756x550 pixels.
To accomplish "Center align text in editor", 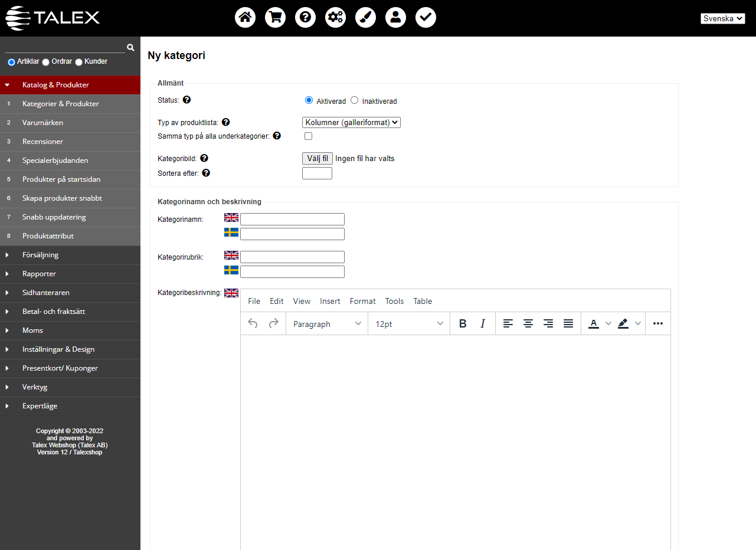I will [528, 323].
